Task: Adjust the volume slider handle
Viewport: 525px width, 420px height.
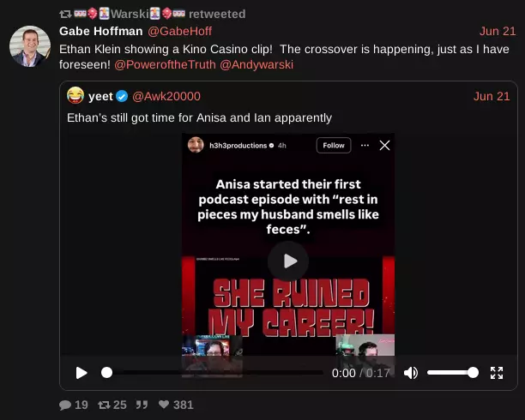Action: (473, 373)
